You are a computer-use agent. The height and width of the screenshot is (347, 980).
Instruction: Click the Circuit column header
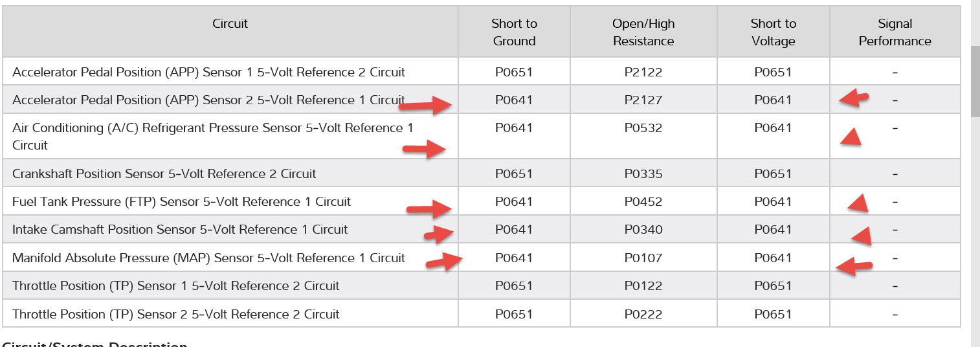click(x=230, y=24)
